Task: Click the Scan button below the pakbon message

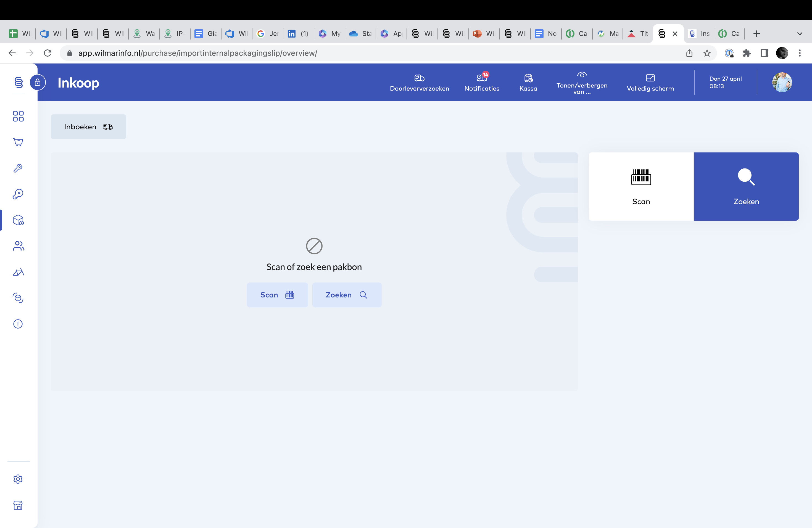Action: [x=277, y=295]
